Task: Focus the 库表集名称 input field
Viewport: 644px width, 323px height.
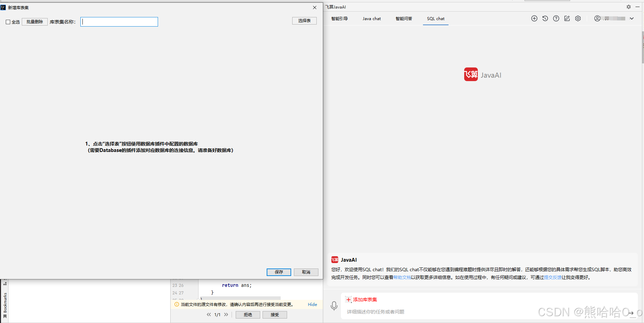Action: click(119, 22)
